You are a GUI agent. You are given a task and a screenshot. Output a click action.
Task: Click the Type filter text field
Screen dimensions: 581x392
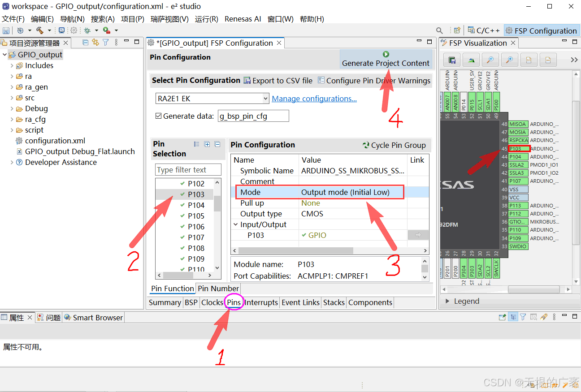pyautogui.click(x=188, y=170)
